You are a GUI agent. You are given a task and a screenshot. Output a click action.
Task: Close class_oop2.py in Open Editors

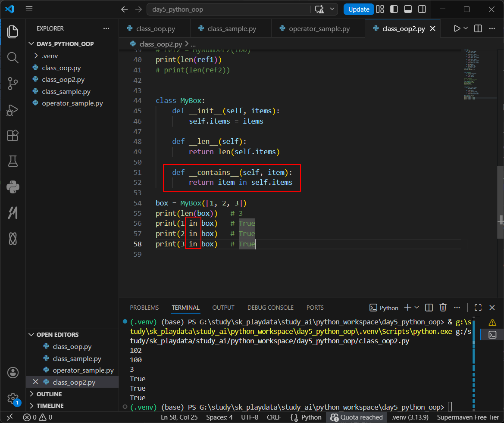pyautogui.click(x=35, y=382)
